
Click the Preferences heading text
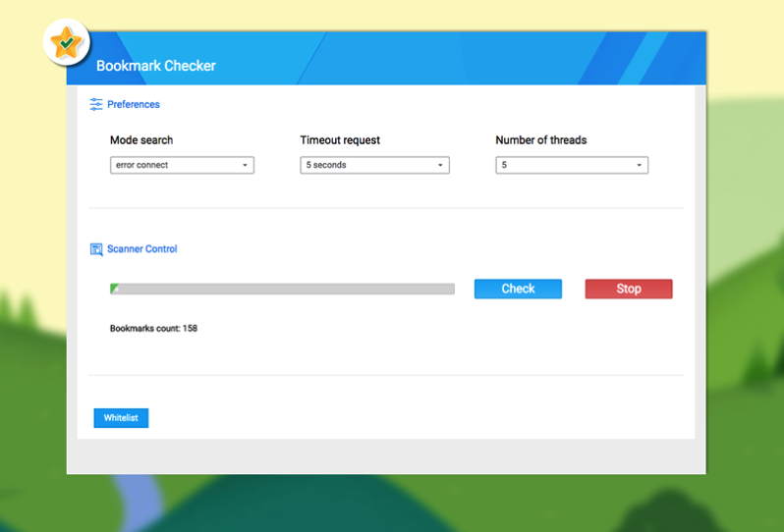pos(134,104)
